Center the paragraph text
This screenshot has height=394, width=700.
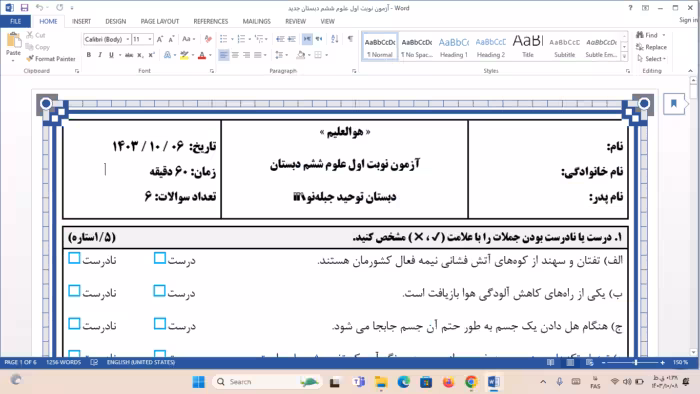tap(235, 55)
